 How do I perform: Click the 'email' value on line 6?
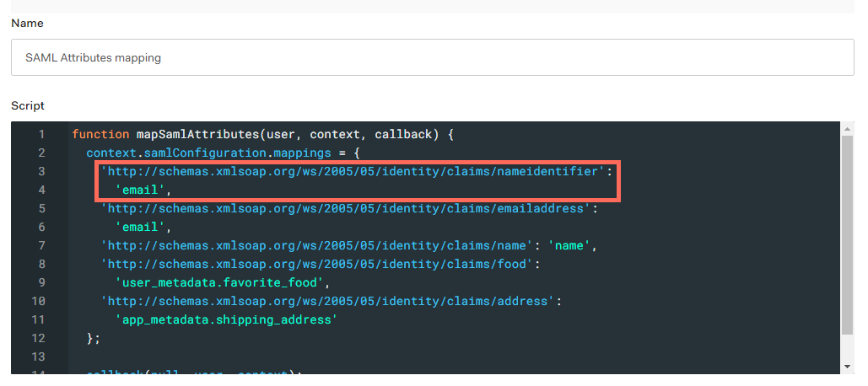(x=140, y=228)
